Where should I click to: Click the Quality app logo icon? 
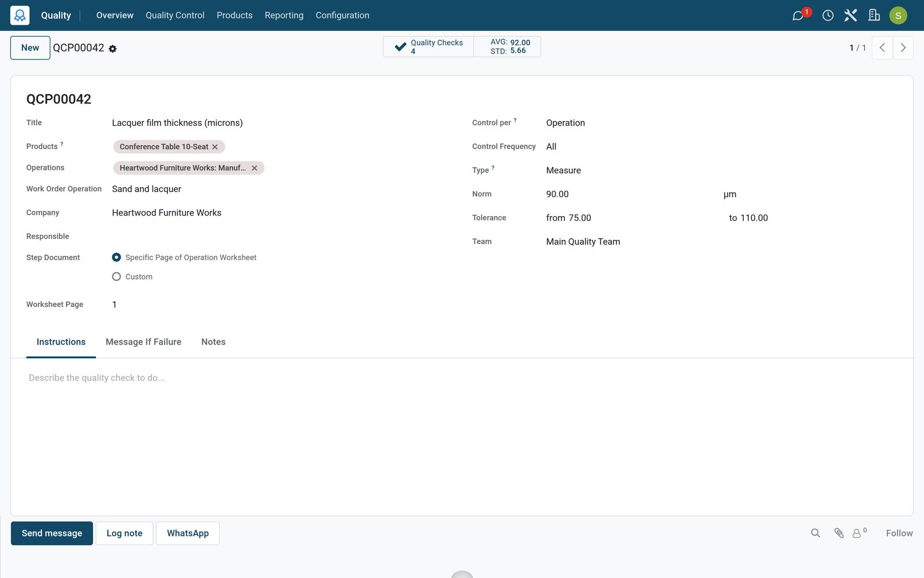point(20,15)
